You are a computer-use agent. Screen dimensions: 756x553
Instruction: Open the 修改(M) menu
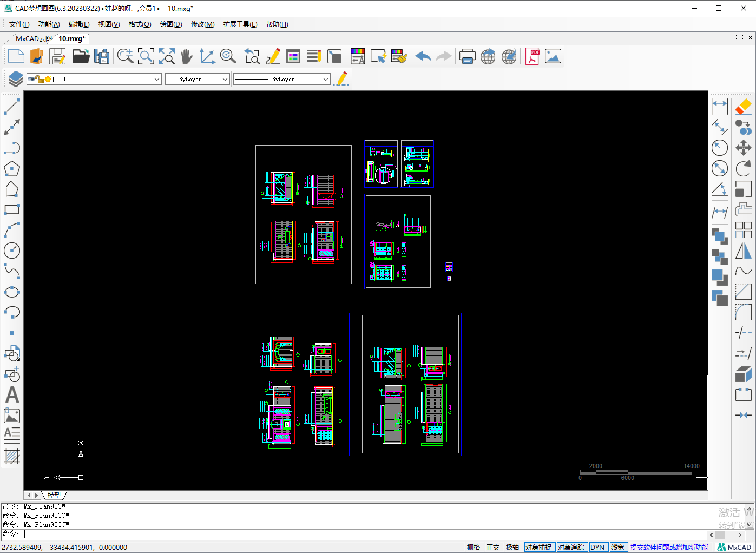click(x=203, y=24)
